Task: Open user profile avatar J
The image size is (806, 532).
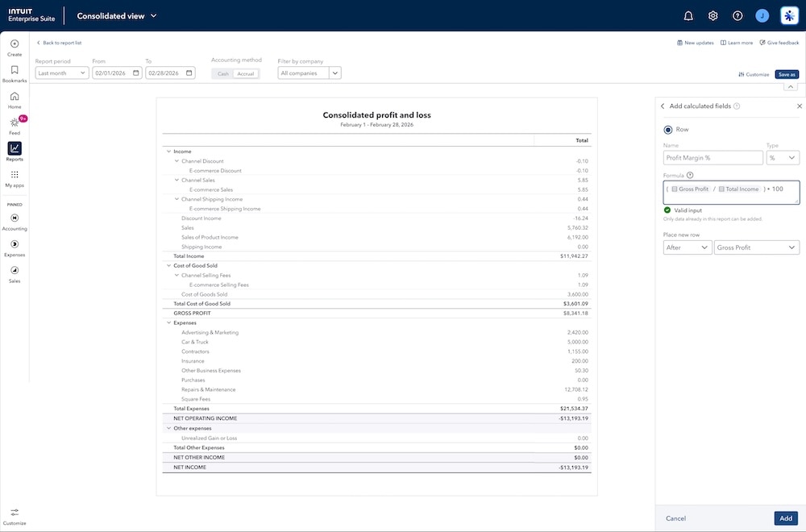Action: pos(762,16)
